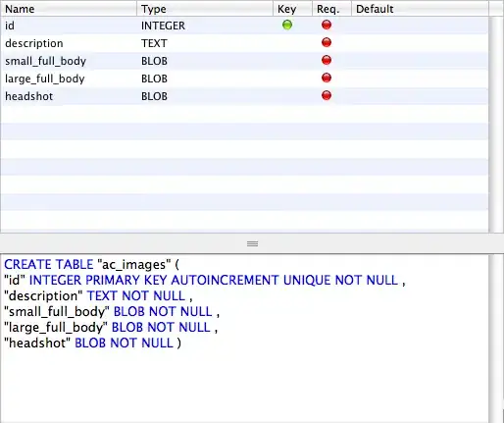Select the small_full_body field name
The width and height of the screenshot is (504, 423).
click(45, 61)
